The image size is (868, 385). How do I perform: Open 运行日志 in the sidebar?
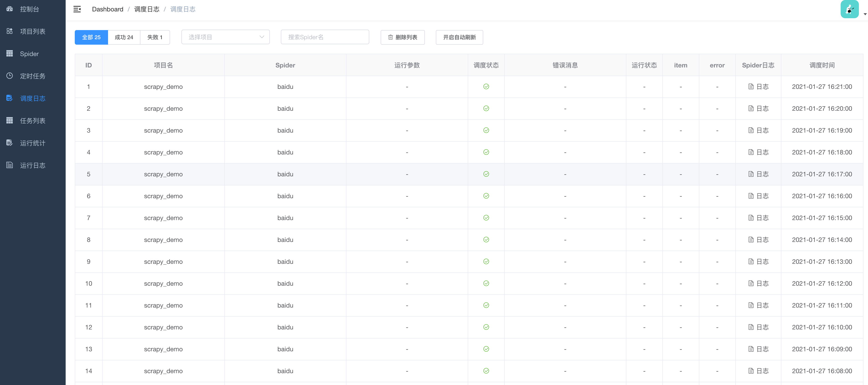click(32, 165)
